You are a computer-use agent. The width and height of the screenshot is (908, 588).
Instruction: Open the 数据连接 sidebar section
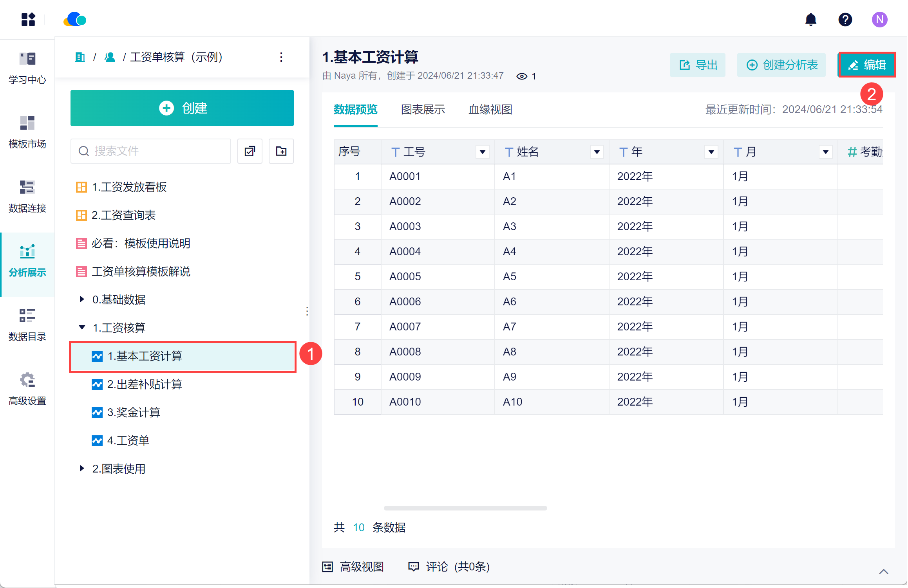[27, 196]
